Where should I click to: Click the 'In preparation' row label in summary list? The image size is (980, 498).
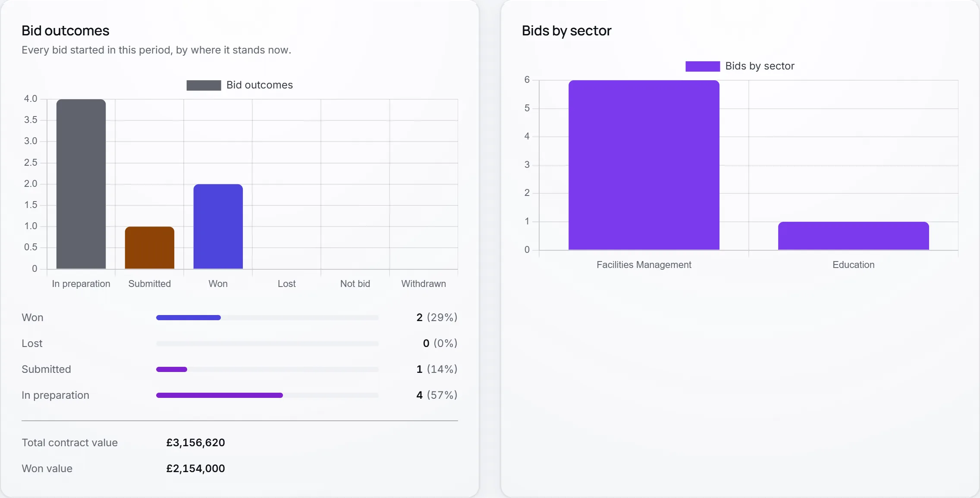click(55, 395)
